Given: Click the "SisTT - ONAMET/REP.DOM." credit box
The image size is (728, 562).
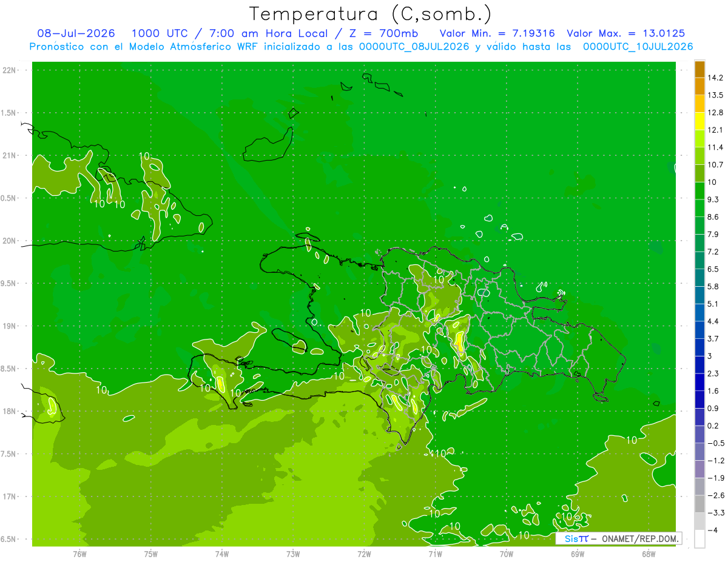Looking at the screenshot, I should pos(618,538).
